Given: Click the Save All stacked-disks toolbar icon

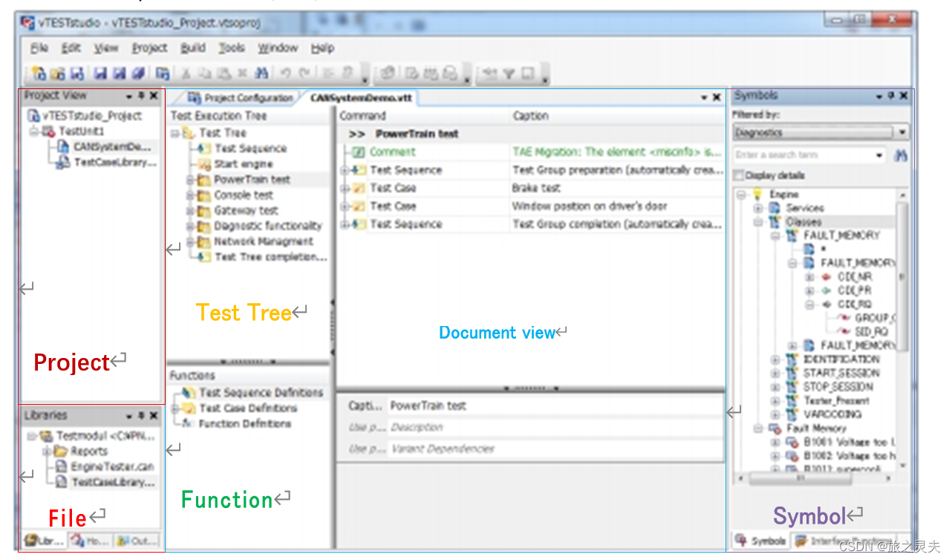Looking at the screenshot, I should coord(138,74).
